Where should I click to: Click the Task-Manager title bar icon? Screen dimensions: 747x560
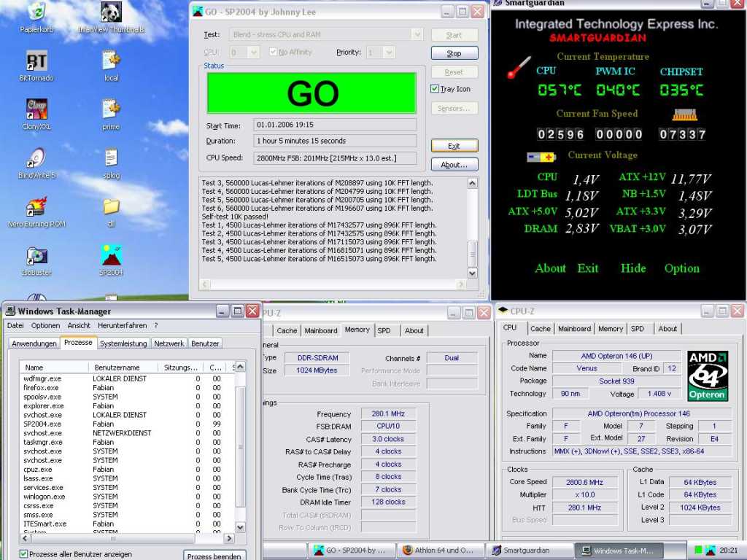pyautogui.click(x=10, y=311)
